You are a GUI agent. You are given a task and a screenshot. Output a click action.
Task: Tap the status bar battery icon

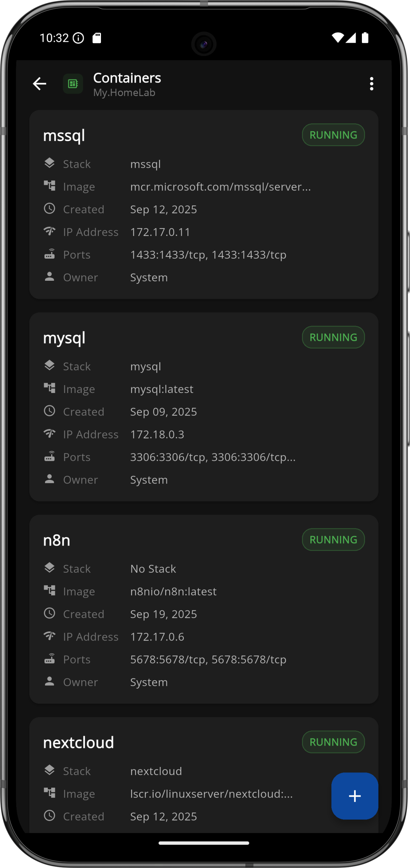365,38
